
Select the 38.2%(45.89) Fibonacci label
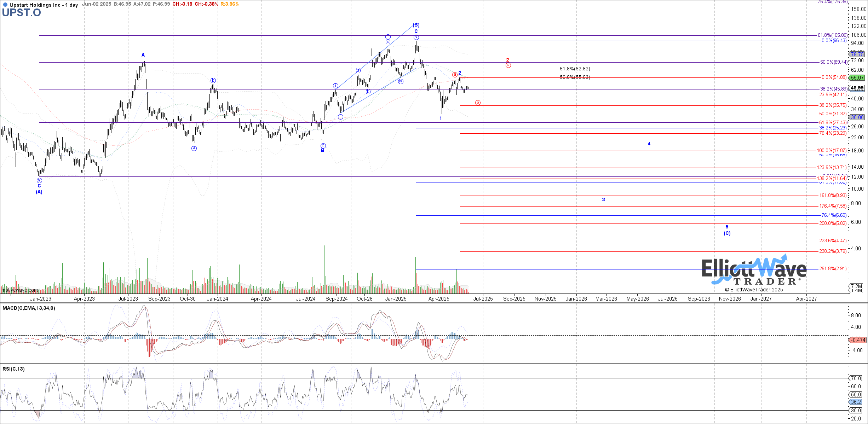pyautogui.click(x=834, y=89)
